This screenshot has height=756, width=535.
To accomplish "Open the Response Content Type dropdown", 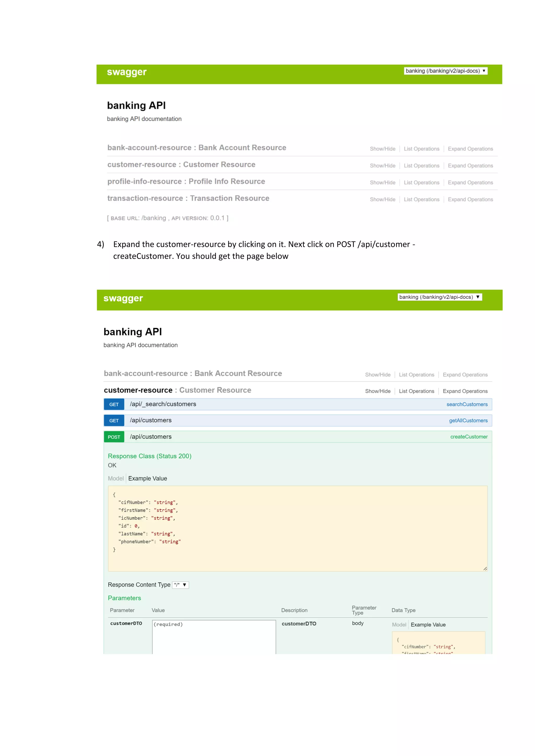I will 181,585.
